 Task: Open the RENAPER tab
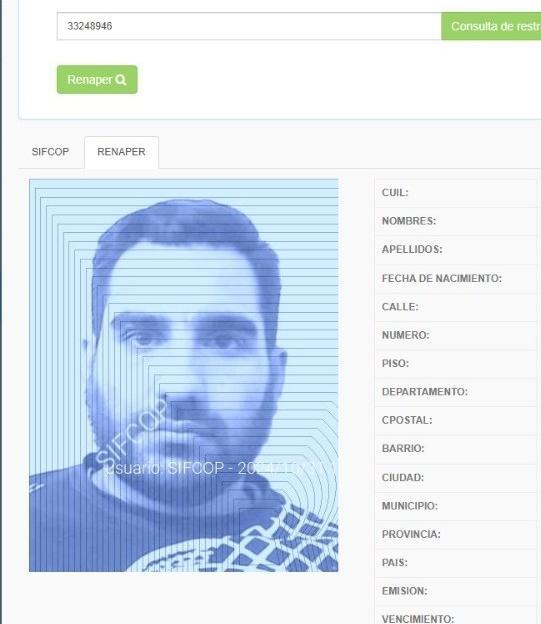pyautogui.click(x=121, y=152)
